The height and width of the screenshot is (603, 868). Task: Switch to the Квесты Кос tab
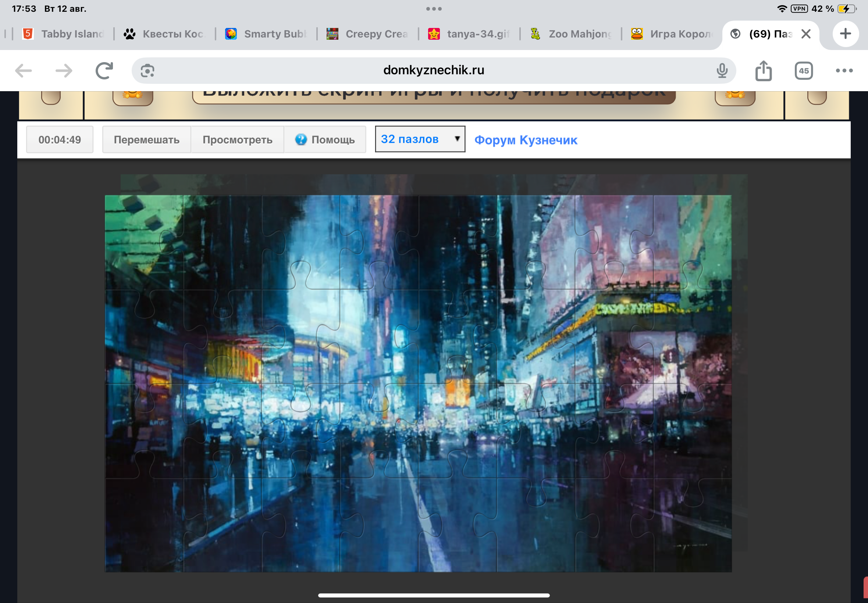(x=164, y=33)
